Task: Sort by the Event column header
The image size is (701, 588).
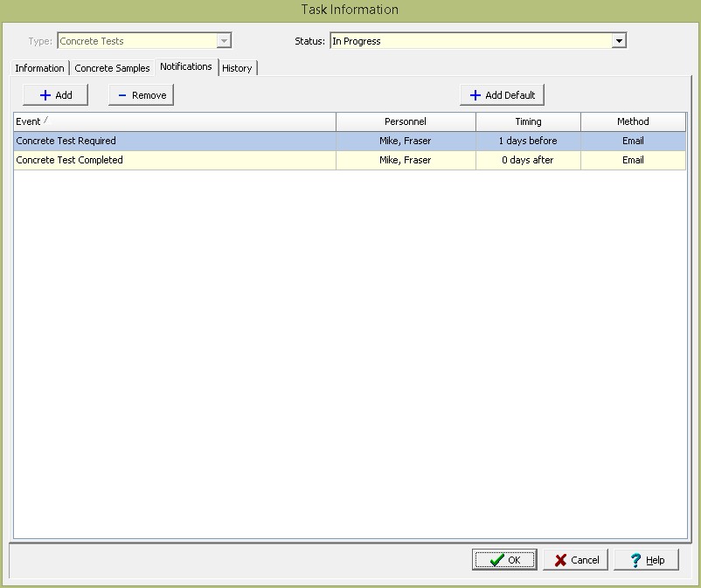Action: coord(175,121)
